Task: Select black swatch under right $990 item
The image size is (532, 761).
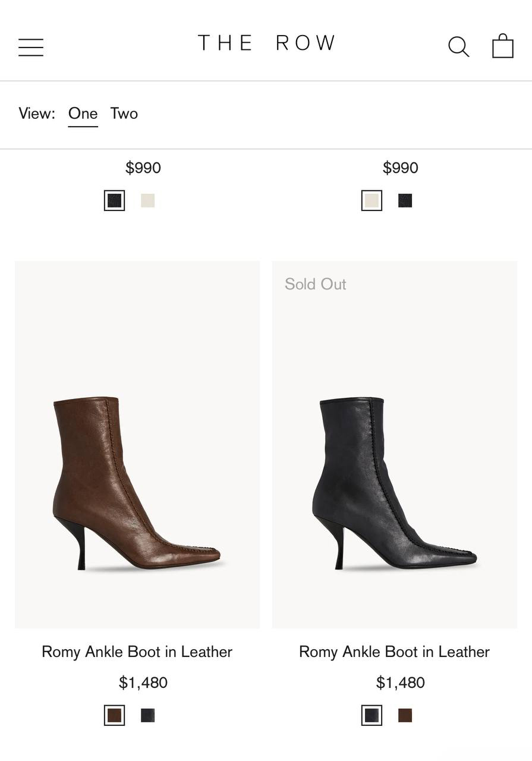Action: pyautogui.click(x=405, y=201)
